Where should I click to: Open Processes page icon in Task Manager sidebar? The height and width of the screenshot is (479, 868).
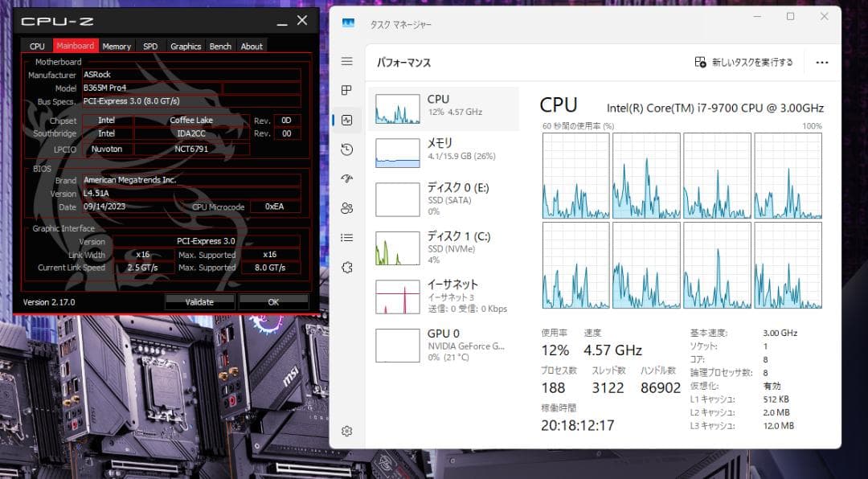(347, 90)
